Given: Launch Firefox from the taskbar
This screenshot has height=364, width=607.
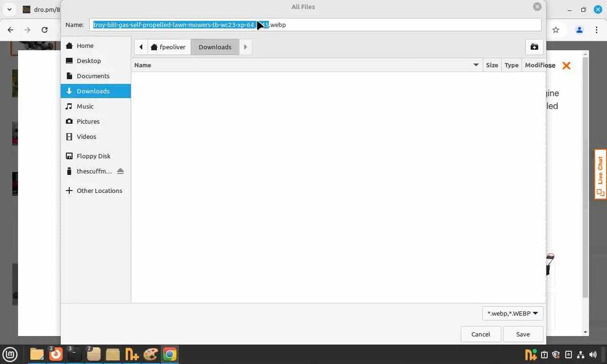Looking at the screenshot, I should (56, 354).
